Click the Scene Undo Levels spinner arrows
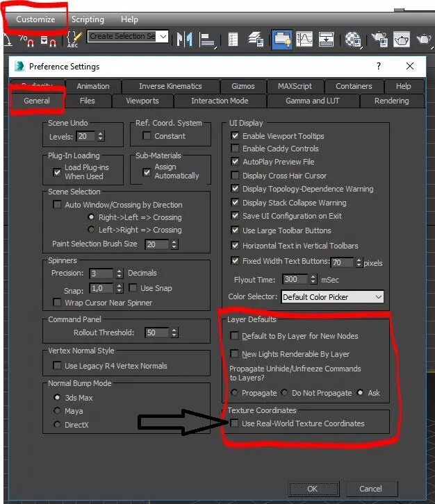The image size is (435, 504). tap(101, 136)
